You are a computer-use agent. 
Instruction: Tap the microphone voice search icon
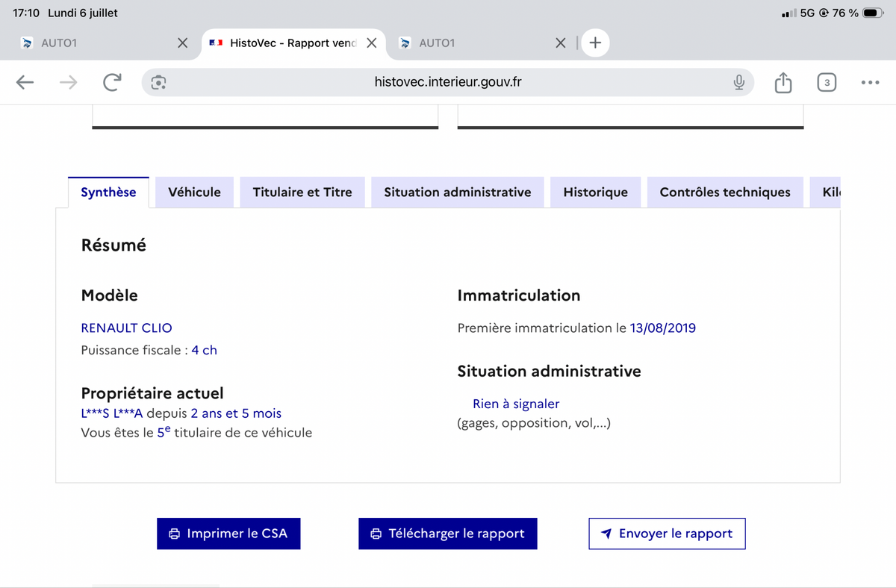coord(738,83)
